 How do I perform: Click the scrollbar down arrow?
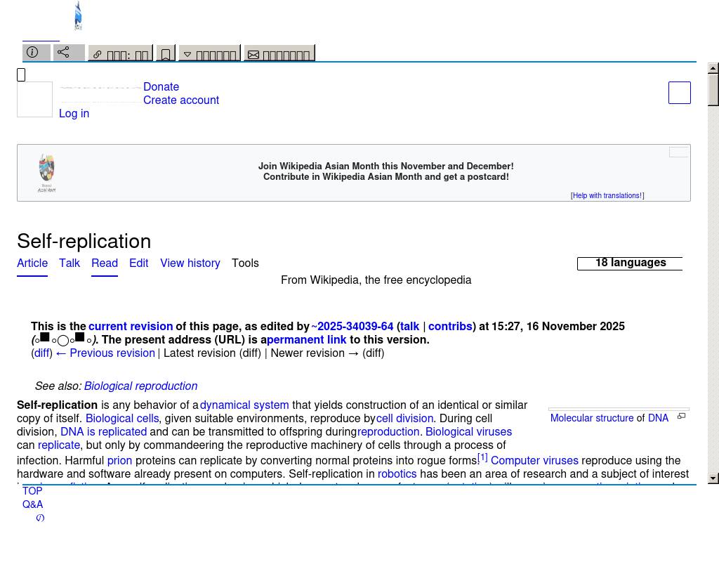(713, 478)
